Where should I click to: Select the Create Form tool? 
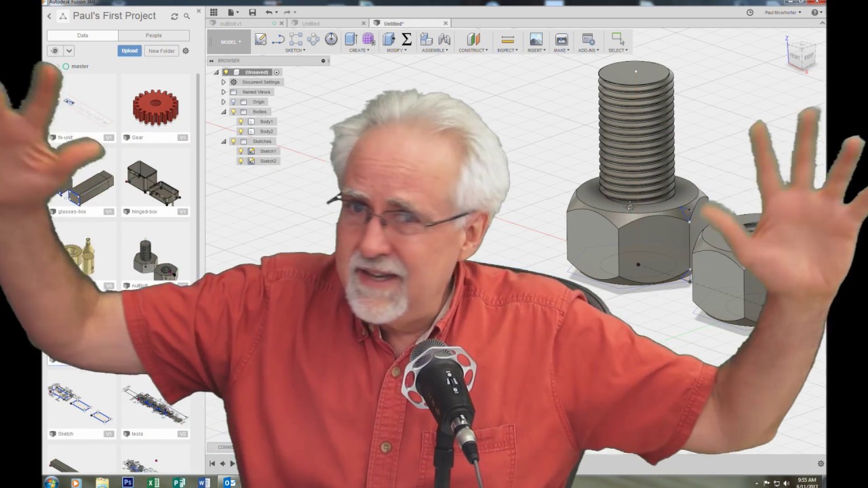(368, 39)
